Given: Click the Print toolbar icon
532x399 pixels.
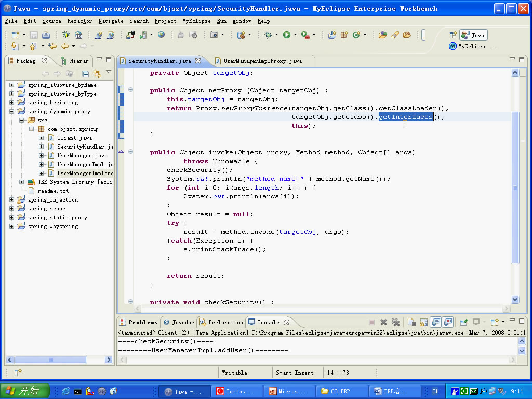Looking at the screenshot, I should (46, 35).
